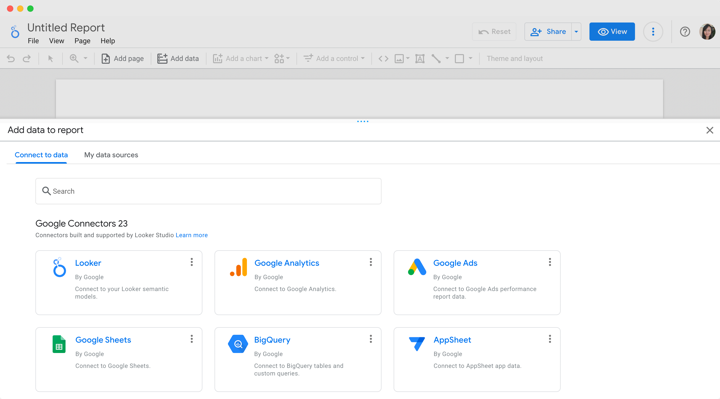
Task: Click the line tool icon
Action: (x=436, y=59)
